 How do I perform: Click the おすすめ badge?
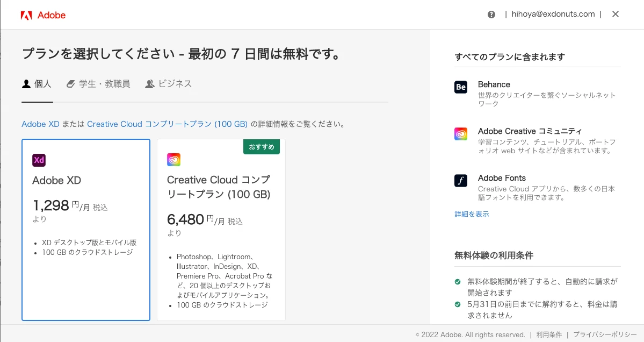[261, 147]
